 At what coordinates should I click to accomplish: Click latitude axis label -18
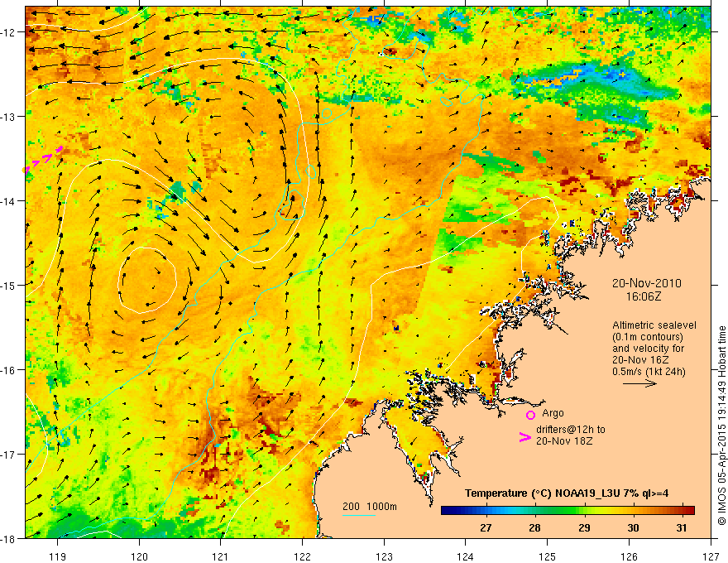[7, 539]
